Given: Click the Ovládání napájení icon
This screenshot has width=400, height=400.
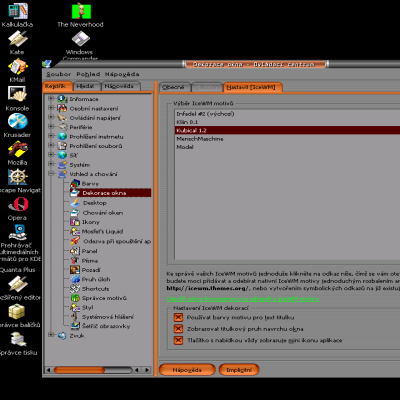Looking at the screenshot, I should tap(62, 117).
